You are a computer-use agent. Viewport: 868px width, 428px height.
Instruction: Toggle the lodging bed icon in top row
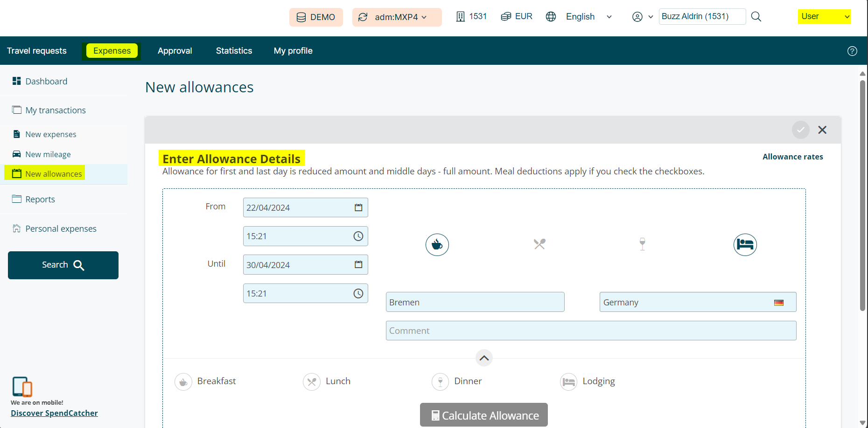[x=745, y=245]
